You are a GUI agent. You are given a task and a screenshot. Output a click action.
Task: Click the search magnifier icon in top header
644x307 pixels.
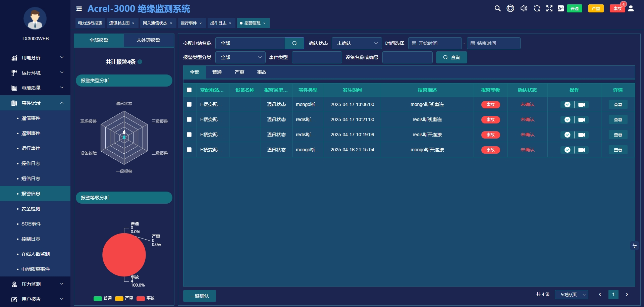tap(497, 8)
